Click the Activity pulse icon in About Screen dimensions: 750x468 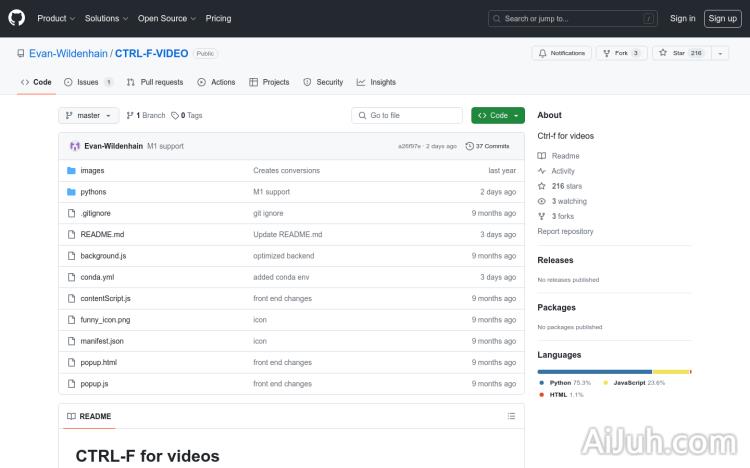coord(542,171)
